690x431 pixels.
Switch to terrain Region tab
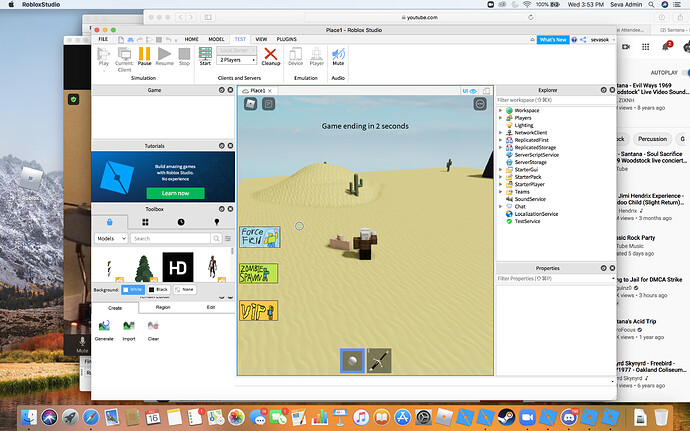tap(163, 307)
